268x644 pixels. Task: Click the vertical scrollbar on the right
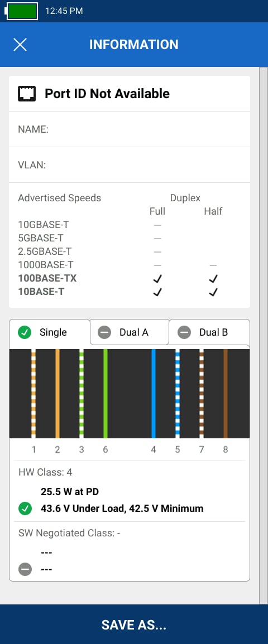[263, 335]
